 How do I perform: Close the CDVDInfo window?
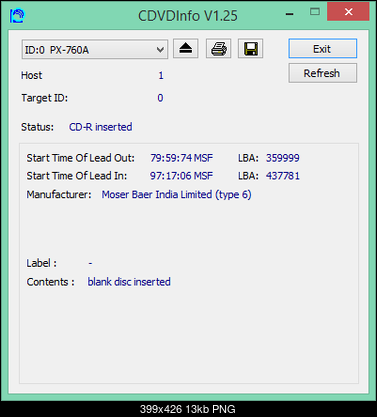(x=348, y=12)
